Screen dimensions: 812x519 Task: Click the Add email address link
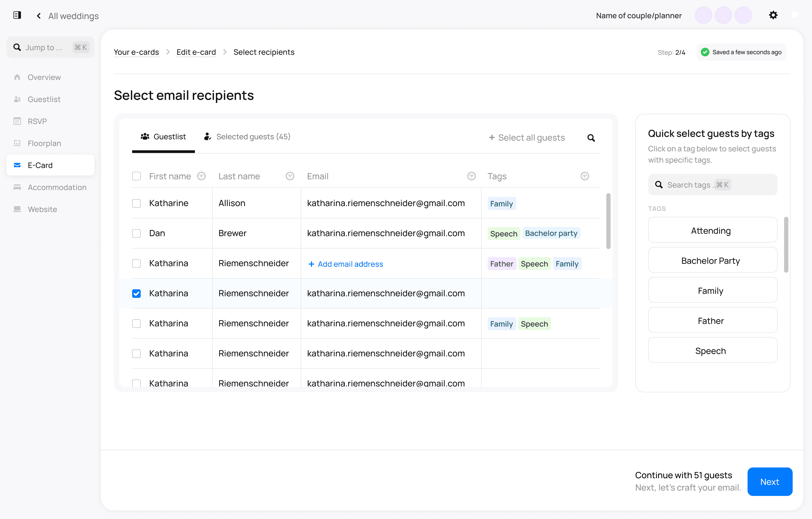click(x=346, y=264)
